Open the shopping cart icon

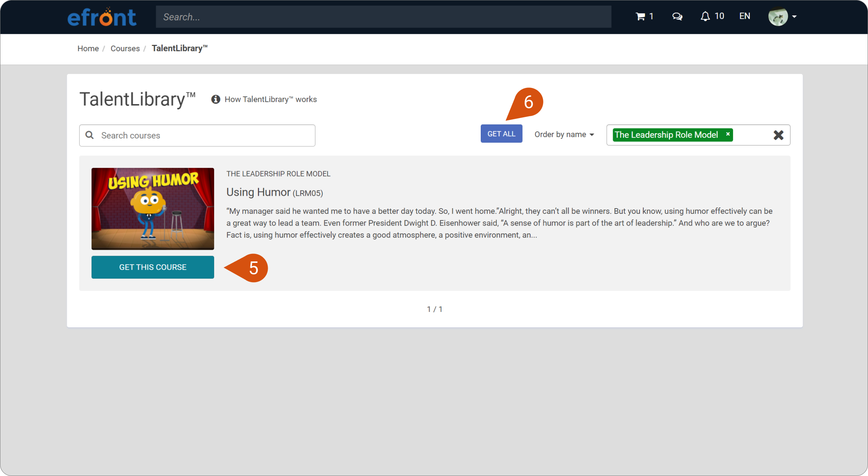click(x=640, y=17)
